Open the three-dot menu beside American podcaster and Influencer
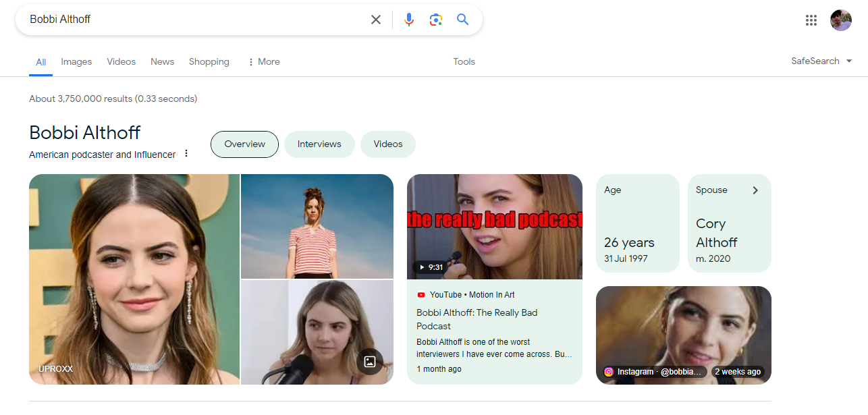The width and height of the screenshot is (868, 415). click(x=186, y=154)
